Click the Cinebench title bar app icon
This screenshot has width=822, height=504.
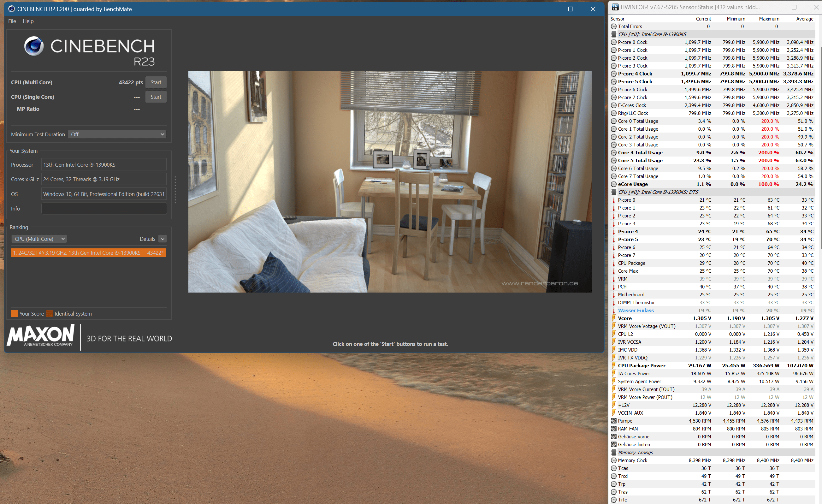11,9
